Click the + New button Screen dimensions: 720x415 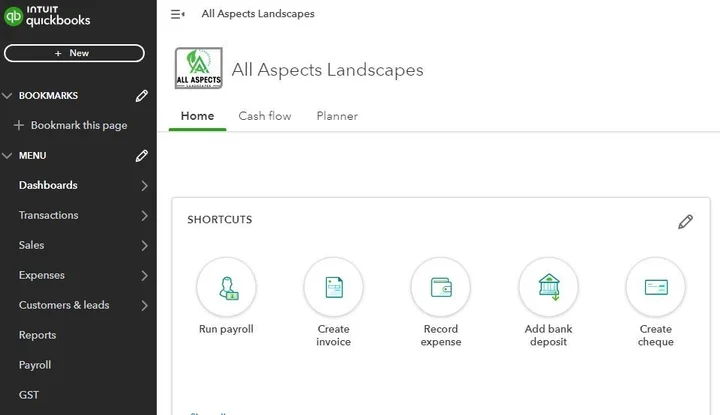[x=74, y=53]
